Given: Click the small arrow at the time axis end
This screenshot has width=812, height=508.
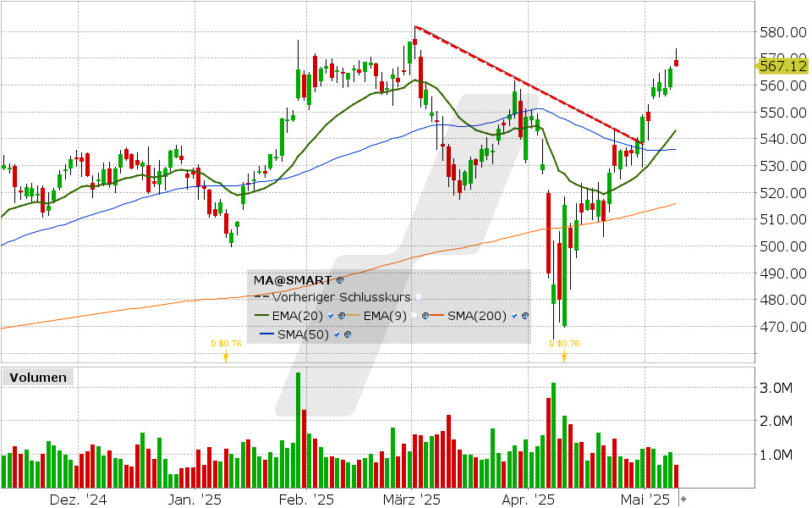Looking at the screenshot, I should pos(683,500).
